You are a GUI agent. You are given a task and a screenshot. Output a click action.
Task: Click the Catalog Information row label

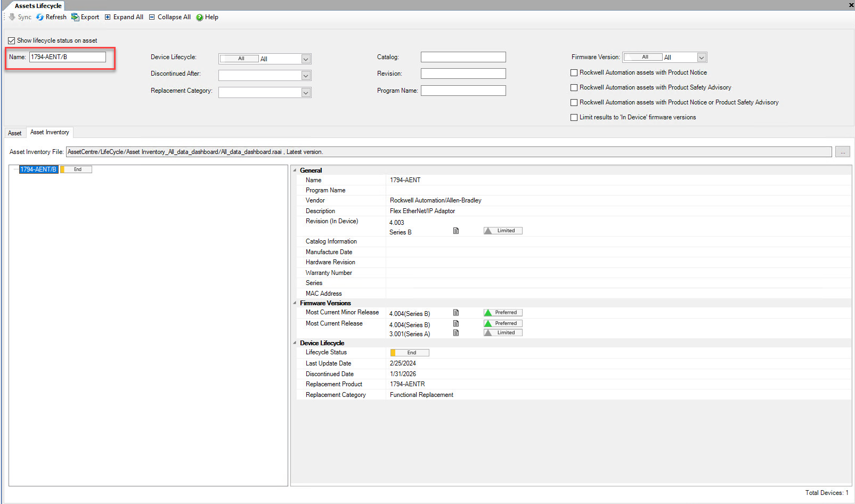pos(331,241)
